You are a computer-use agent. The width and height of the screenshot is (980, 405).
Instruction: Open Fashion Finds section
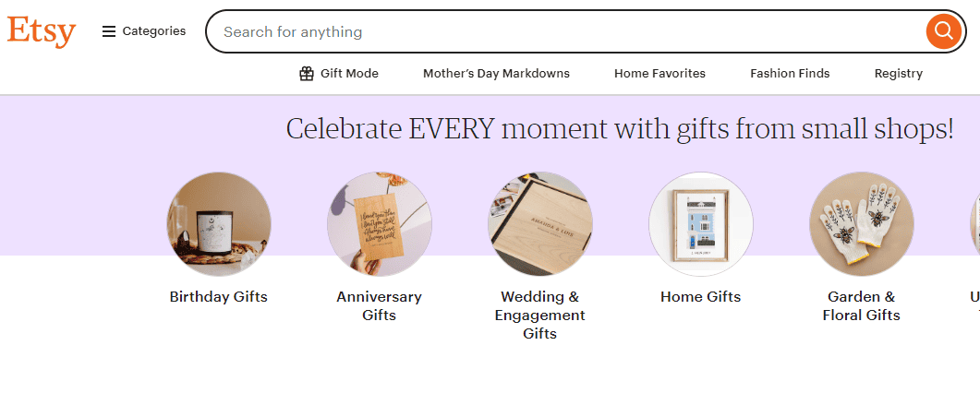pyautogui.click(x=790, y=74)
